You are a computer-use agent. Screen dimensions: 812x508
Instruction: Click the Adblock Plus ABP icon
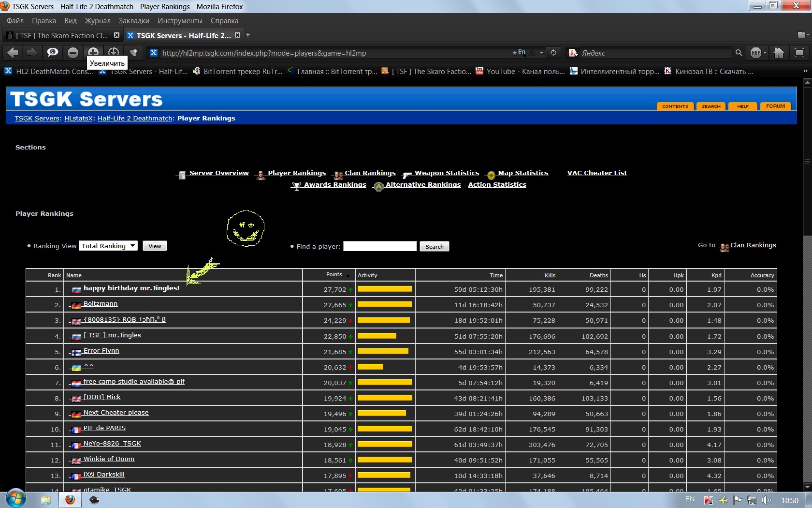point(756,53)
